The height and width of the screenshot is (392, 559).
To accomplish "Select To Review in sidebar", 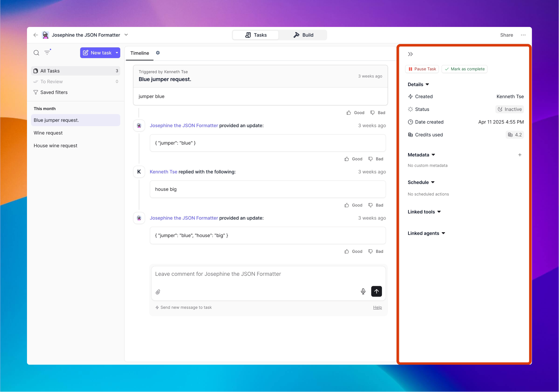I will [x=76, y=82].
